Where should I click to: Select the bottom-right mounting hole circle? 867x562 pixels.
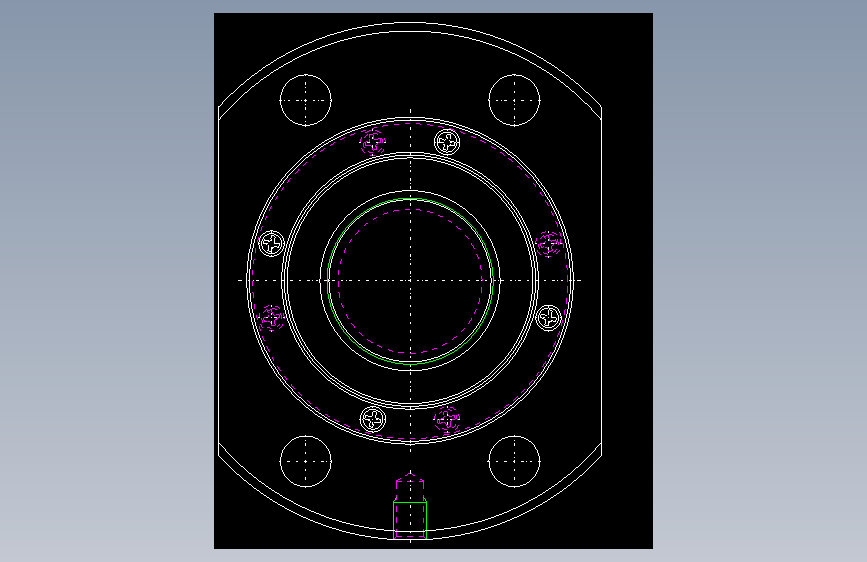click(x=514, y=461)
